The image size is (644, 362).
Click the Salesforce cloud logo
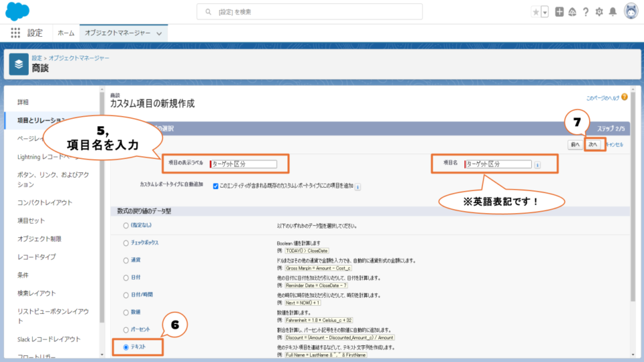17,11
